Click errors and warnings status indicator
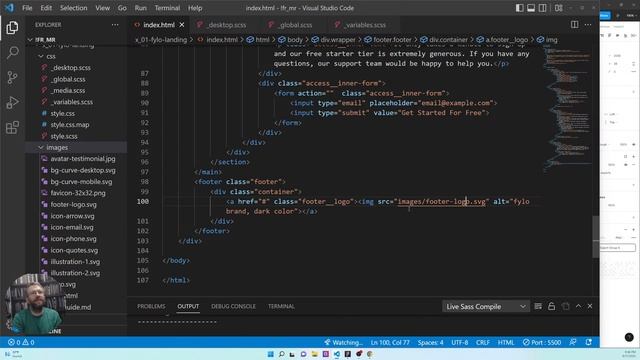 21,342
